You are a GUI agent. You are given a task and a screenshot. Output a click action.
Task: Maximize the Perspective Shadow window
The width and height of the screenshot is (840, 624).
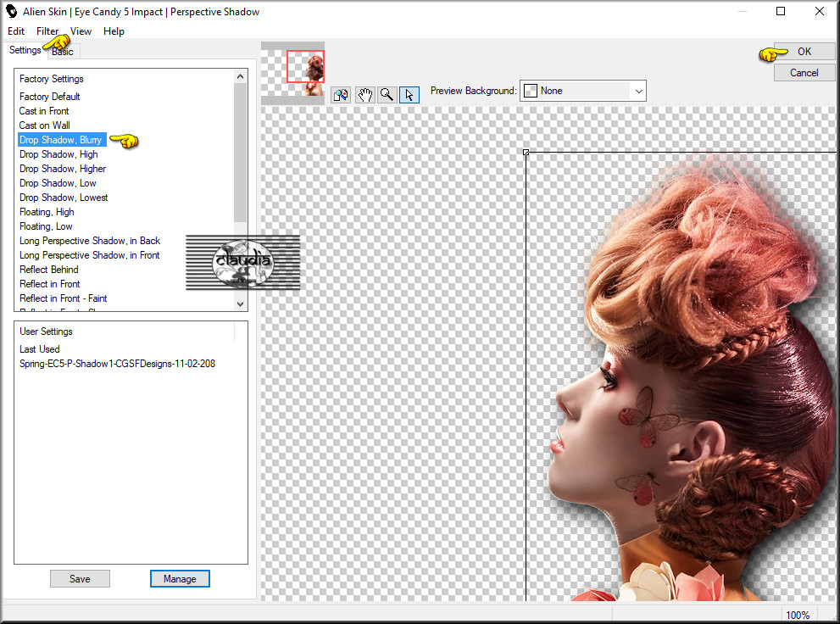[x=781, y=11]
